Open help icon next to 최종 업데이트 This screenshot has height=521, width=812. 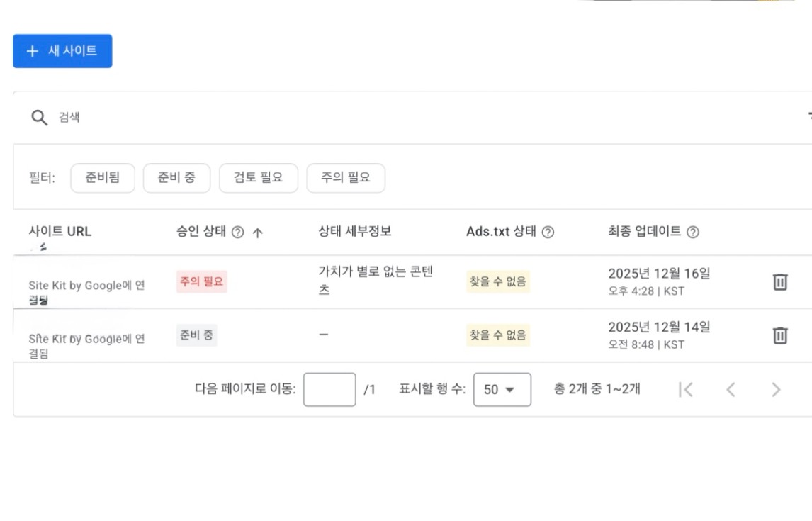pos(693,233)
